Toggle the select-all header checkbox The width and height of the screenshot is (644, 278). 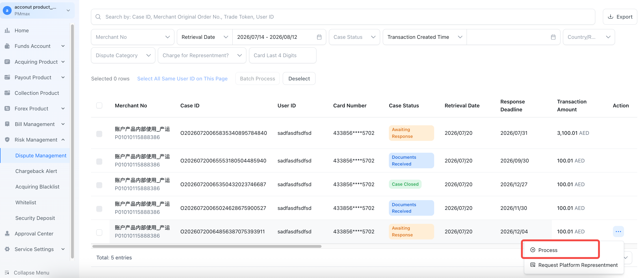pos(99,105)
